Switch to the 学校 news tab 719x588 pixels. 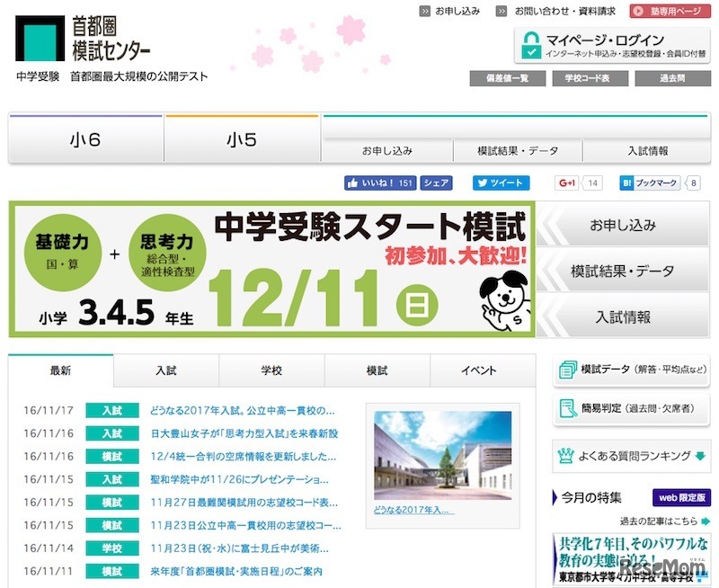click(271, 370)
